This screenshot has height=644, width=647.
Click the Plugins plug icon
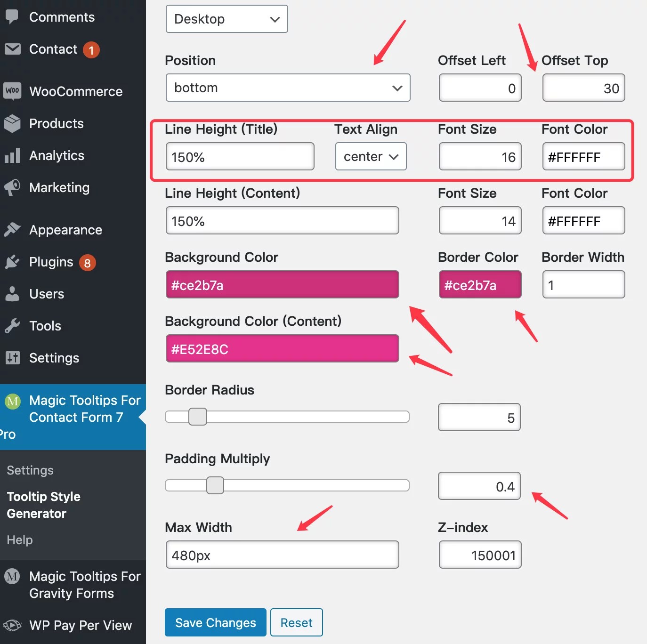[13, 262]
